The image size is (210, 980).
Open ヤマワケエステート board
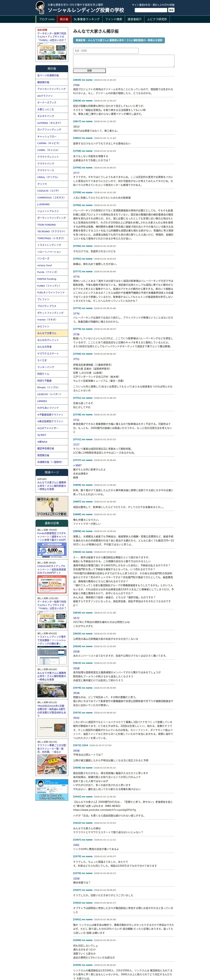[52, 353]
